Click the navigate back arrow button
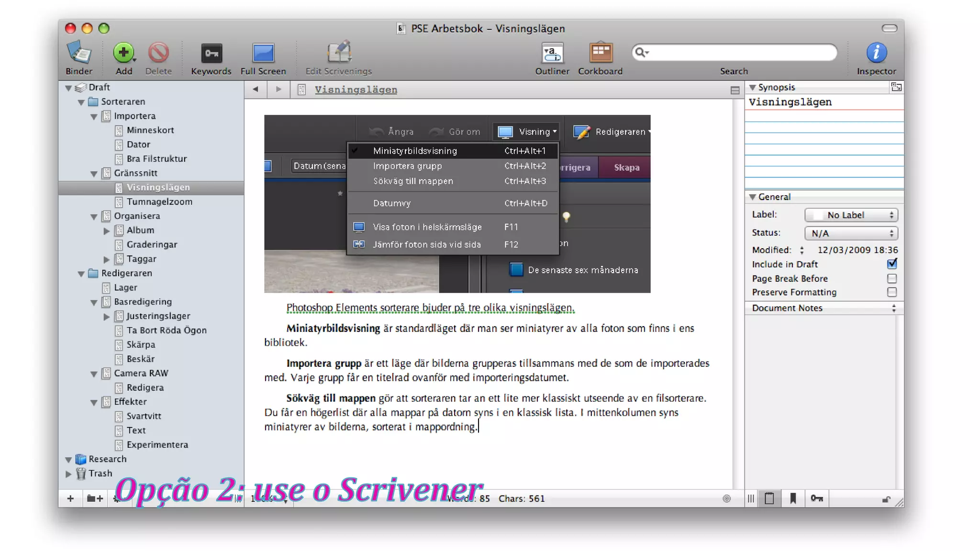This screenshot has height=551, width=980. point(256,89)
